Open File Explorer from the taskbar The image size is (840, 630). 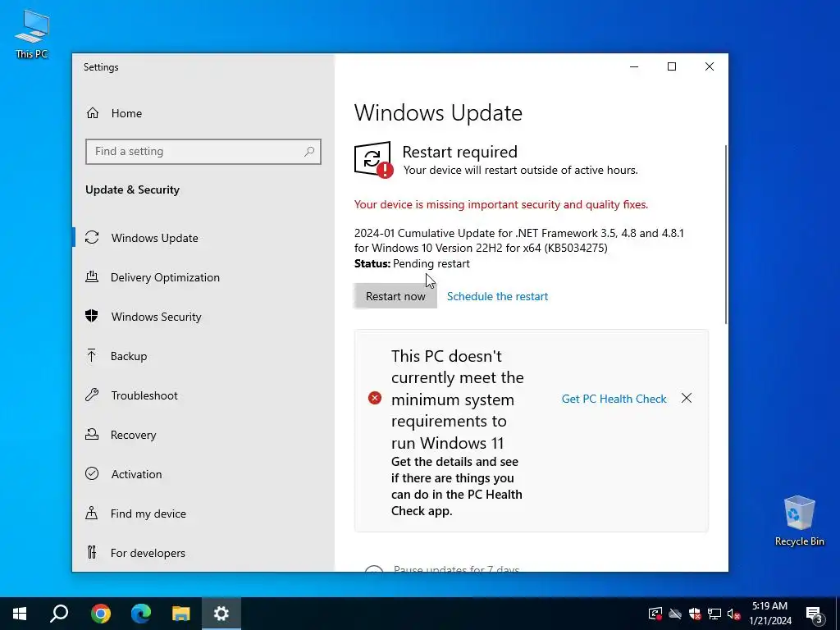[x=181, y=614]
